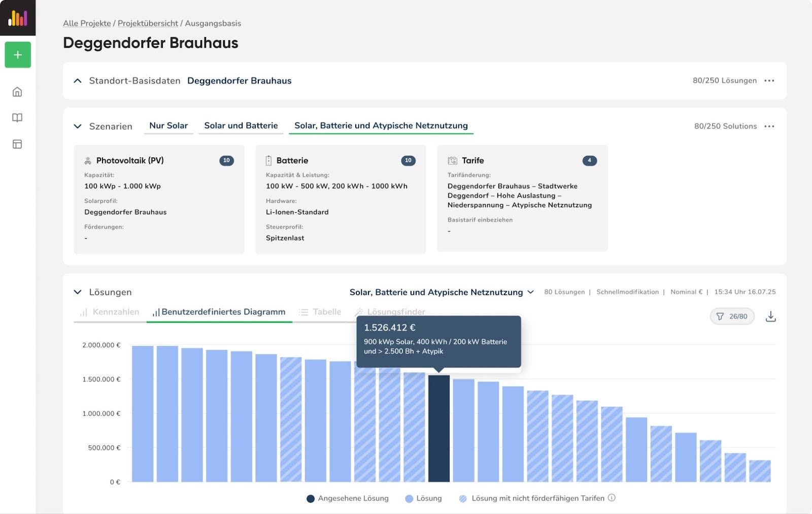Download the chart via download icon
812x514 pixels.
(x=770, y=316)
